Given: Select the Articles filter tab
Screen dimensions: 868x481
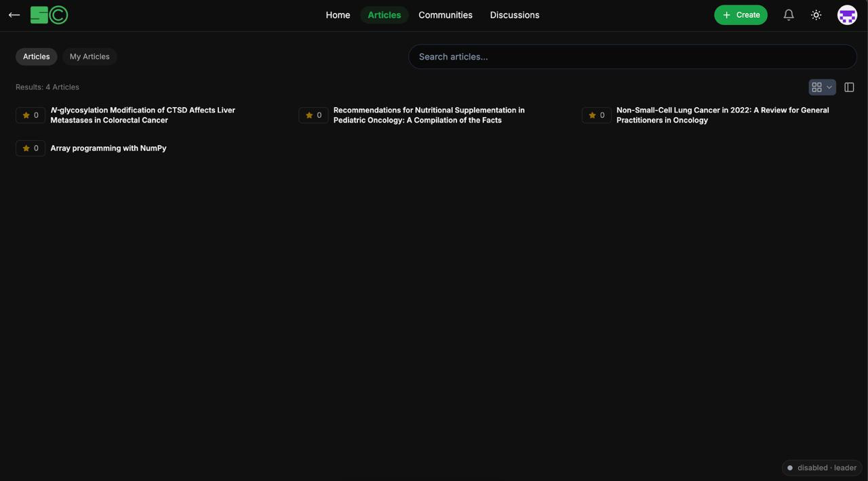Looking at the screenshot, I should pyautogui.click(x=37, y=57).
